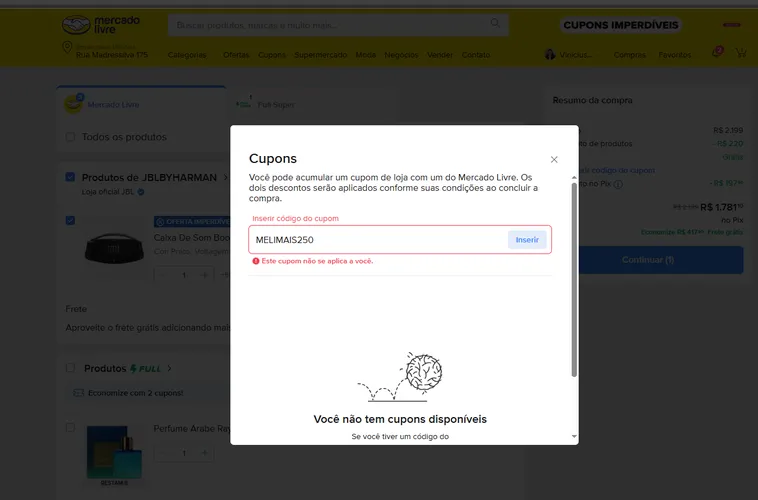Check the Perfume Arabe item checkbox
This screenshot has height=500, width=758.
(x=70, y=427)
